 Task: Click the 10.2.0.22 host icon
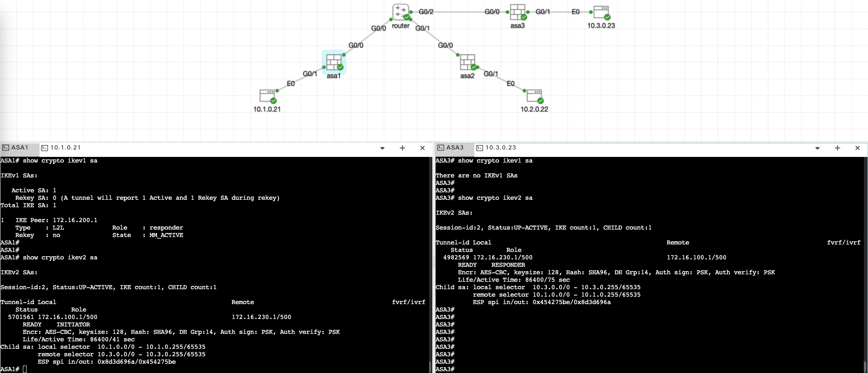point(534,96)
